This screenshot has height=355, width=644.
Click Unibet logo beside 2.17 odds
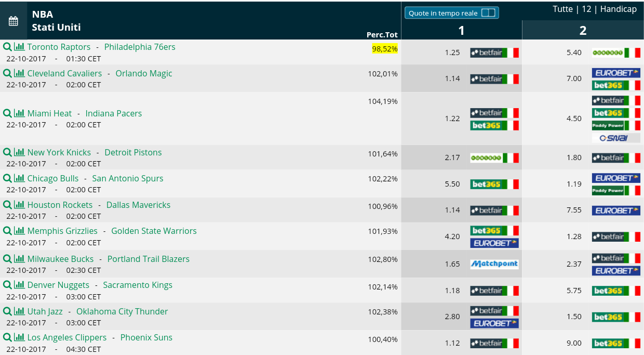(494, 157)
